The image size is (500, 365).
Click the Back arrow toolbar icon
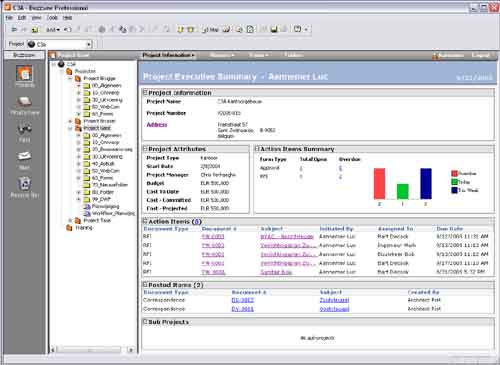pyautogui.click(x=14, y=30)
